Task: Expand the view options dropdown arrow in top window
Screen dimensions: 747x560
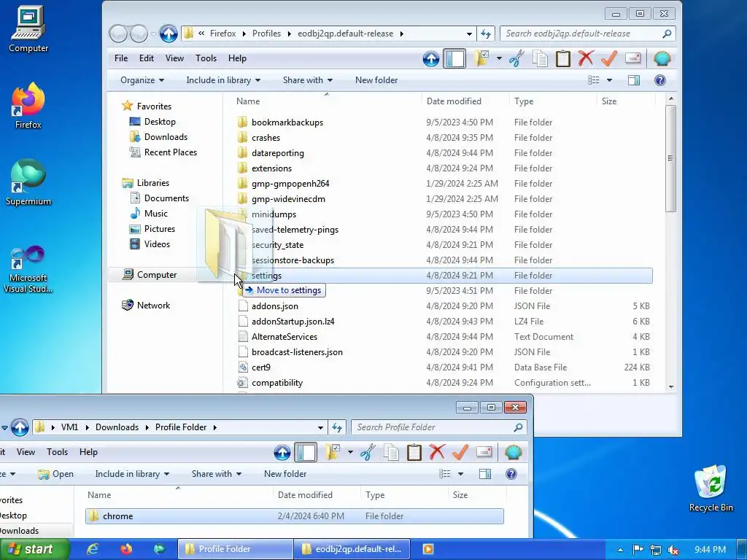Action: click(x=609, y=80)
